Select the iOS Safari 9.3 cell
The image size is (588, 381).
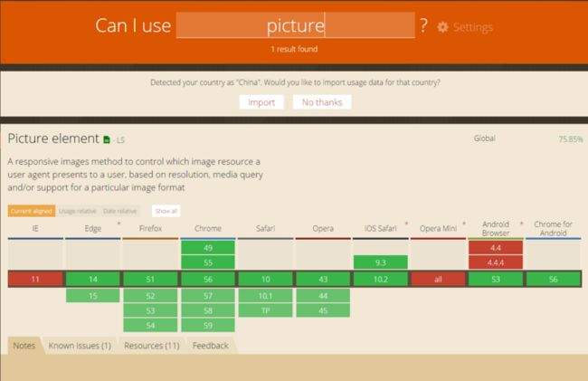click(381, 262)
